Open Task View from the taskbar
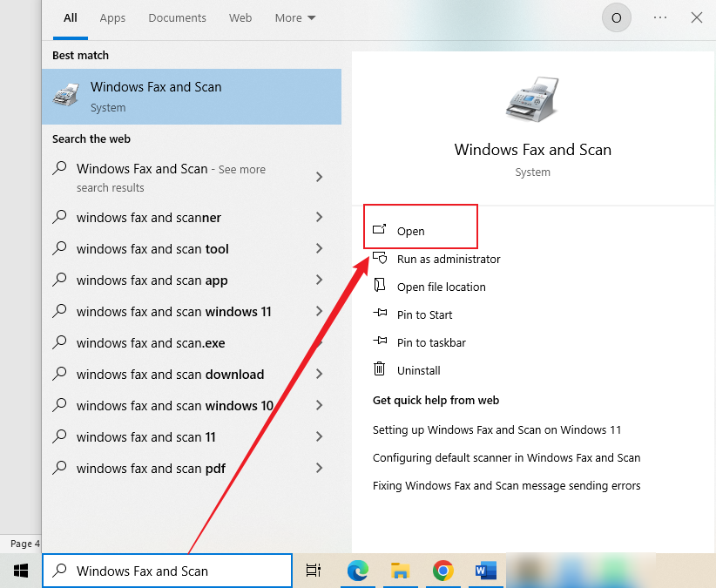Screen dimensions: 716x588 (313, 571)
